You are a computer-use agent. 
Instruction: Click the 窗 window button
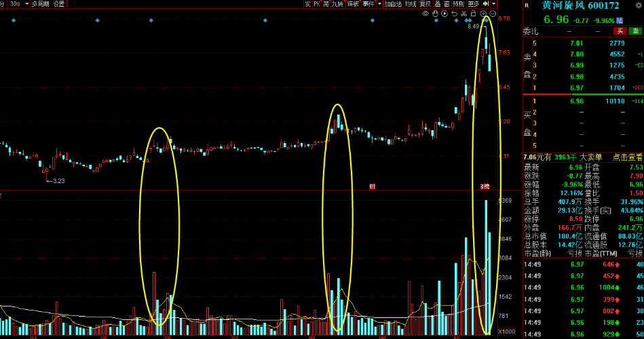(x=447, y=3)
